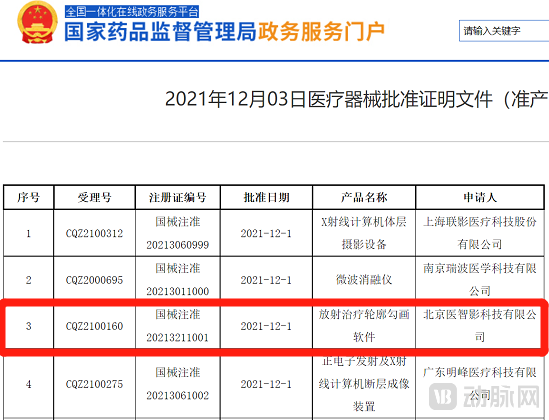The width and height of the screenshot is (549, 420).
Task: Click the national emblem logo
Action: coord(37,22)
